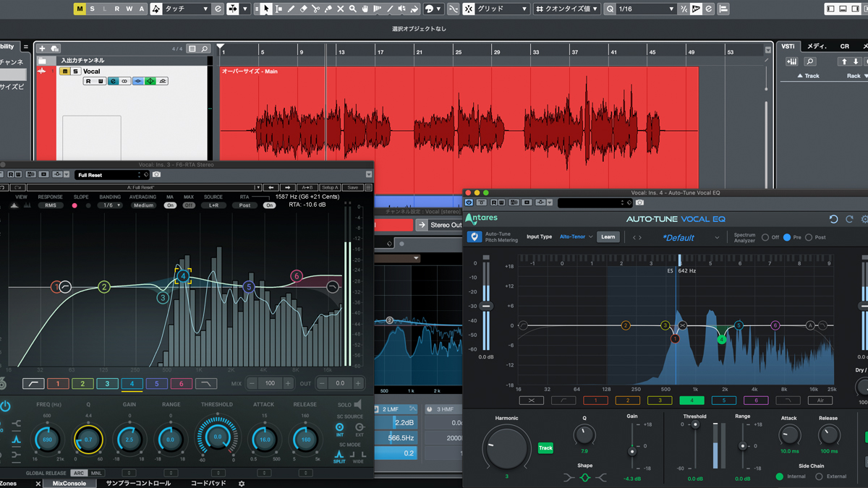Select External side chain option
The width and height of the screenshot is (868, 488).
click(x=819, y=476)
